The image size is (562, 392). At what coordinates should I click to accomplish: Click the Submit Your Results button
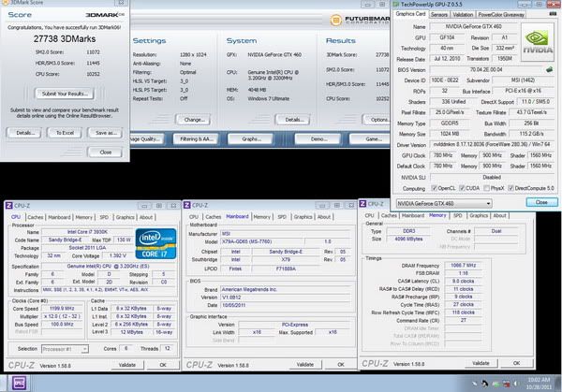coord(65,94)
